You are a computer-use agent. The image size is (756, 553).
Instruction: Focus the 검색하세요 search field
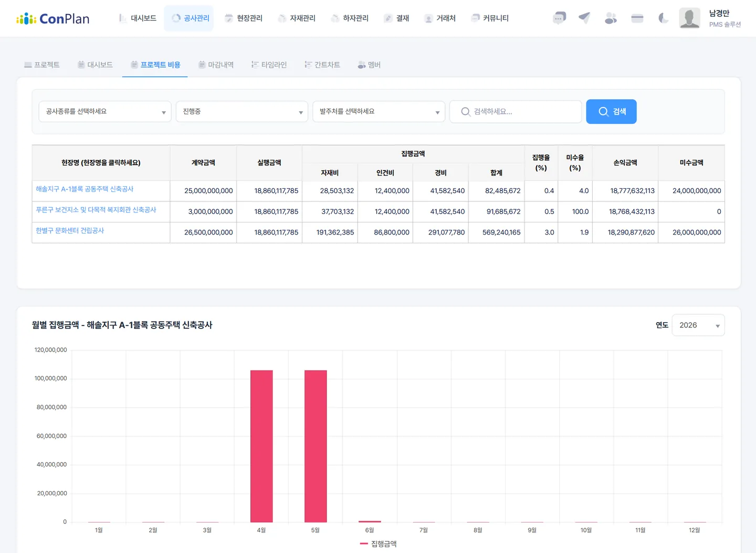(x=516, y=112)
